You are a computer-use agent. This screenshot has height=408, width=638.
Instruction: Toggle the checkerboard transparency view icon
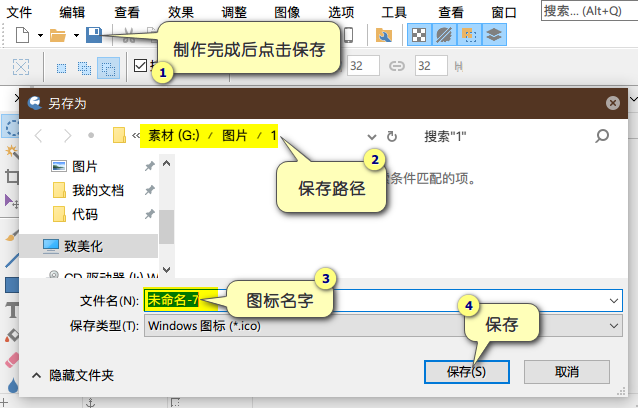point(421,35)
